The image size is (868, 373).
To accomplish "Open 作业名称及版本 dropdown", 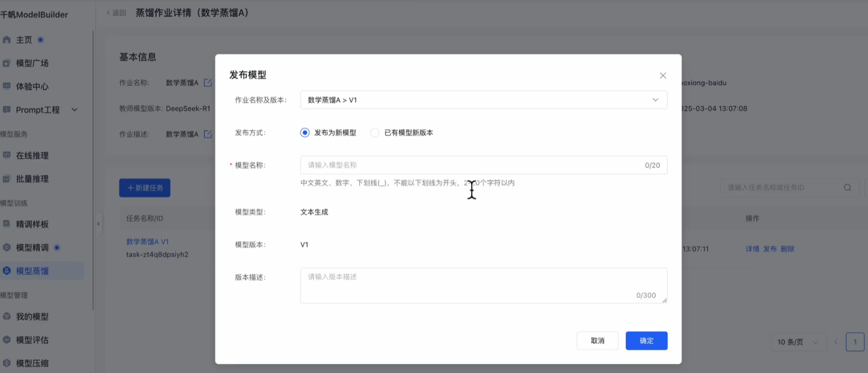I will point(483,100).
